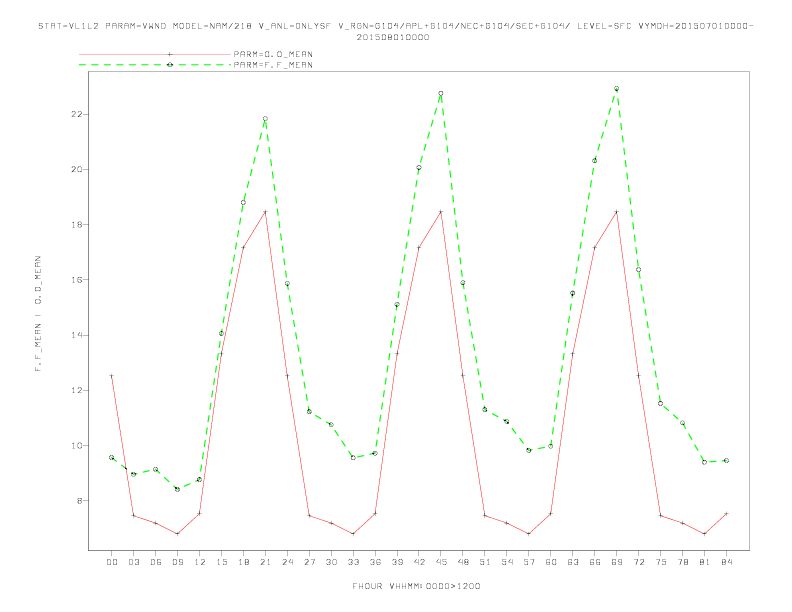Click x-axis tick label 72
The image size is (792, 612).
638,562
